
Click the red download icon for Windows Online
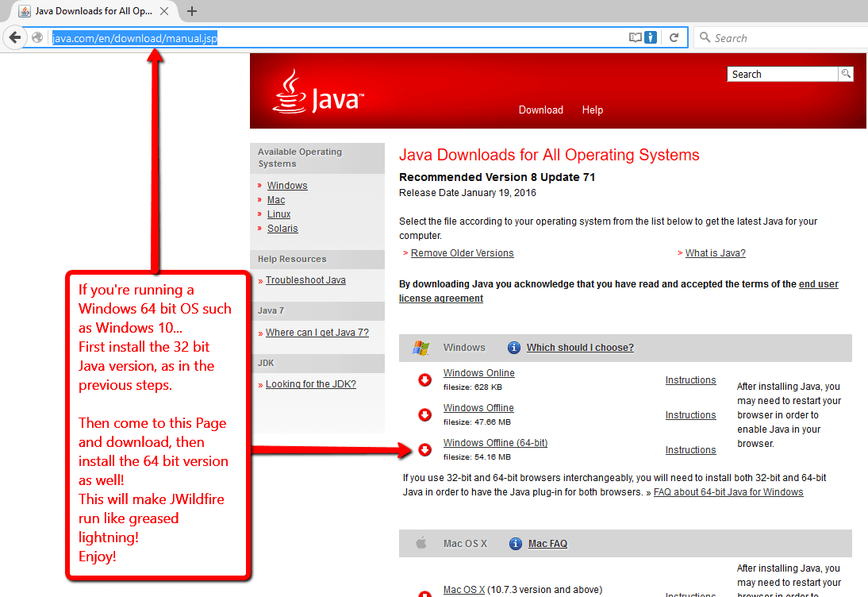[x=424, y=380]
